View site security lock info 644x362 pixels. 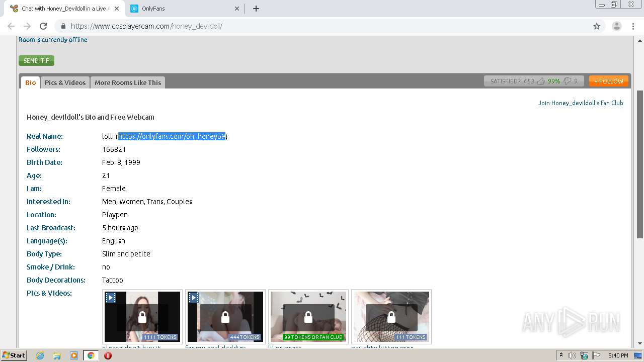point(63,26)
